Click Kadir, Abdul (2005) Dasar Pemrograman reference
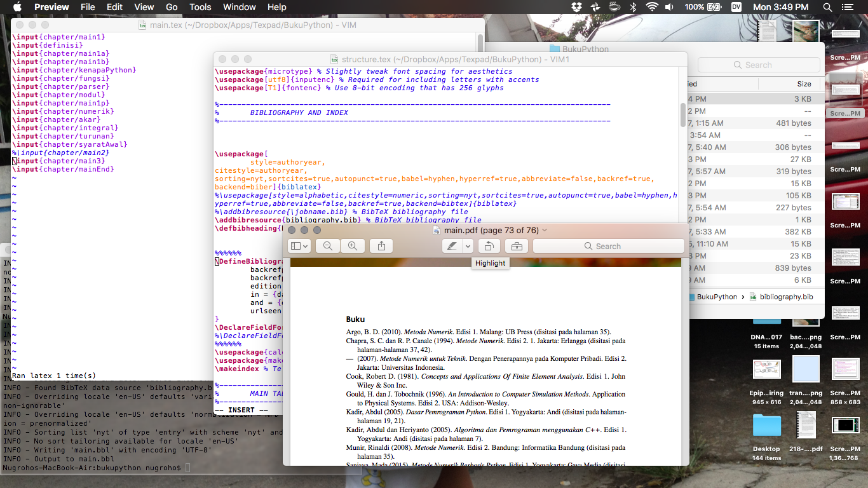Viewport: 868px width, 488px height. (486, 416)
